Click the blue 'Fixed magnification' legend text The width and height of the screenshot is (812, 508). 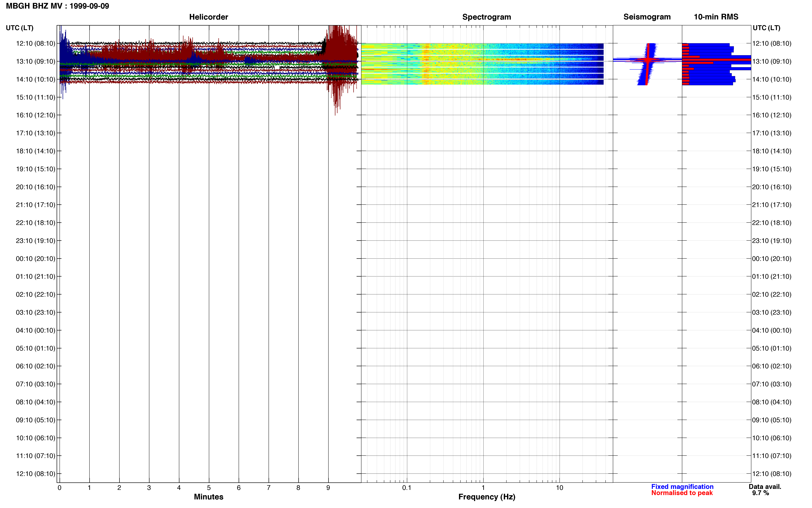682,486
